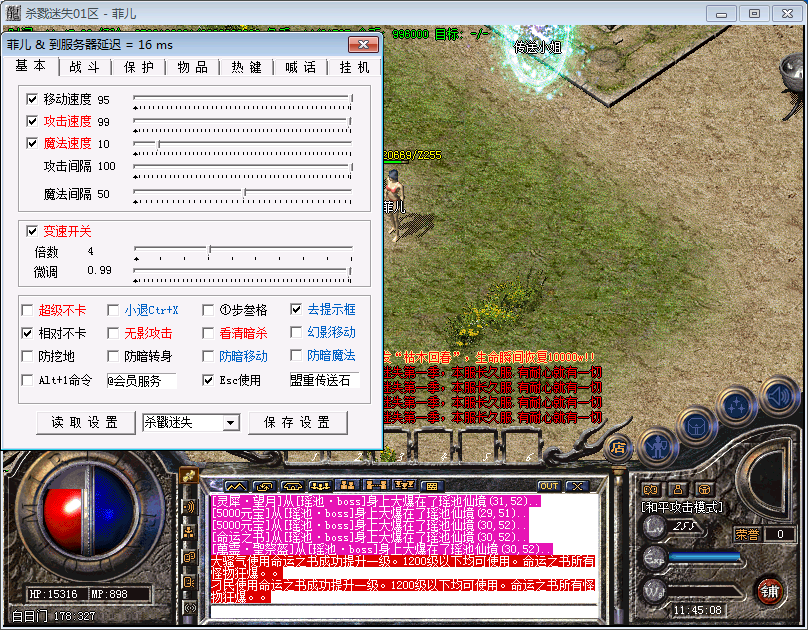Image resolution: width=808 pixels, height=630 pixels.
Task: Click the 魔法间隔 slider thumb
Action: (x=245, y=193)
